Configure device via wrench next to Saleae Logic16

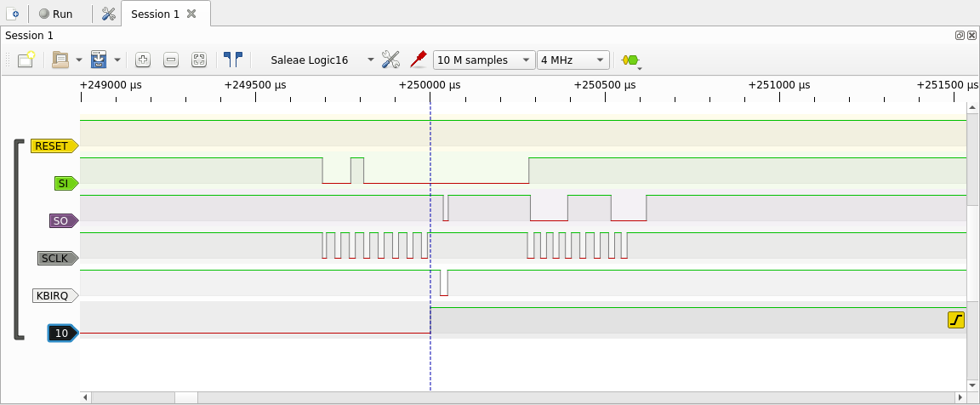click(x=390, y=60)
